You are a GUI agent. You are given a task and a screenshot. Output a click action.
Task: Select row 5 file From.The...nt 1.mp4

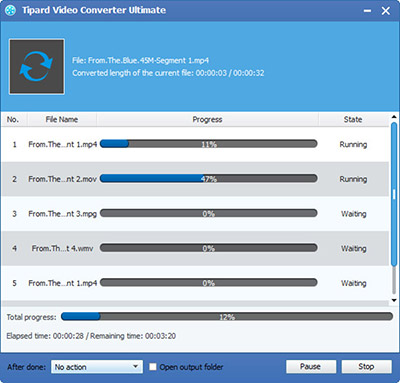click(x=62, y=283)
